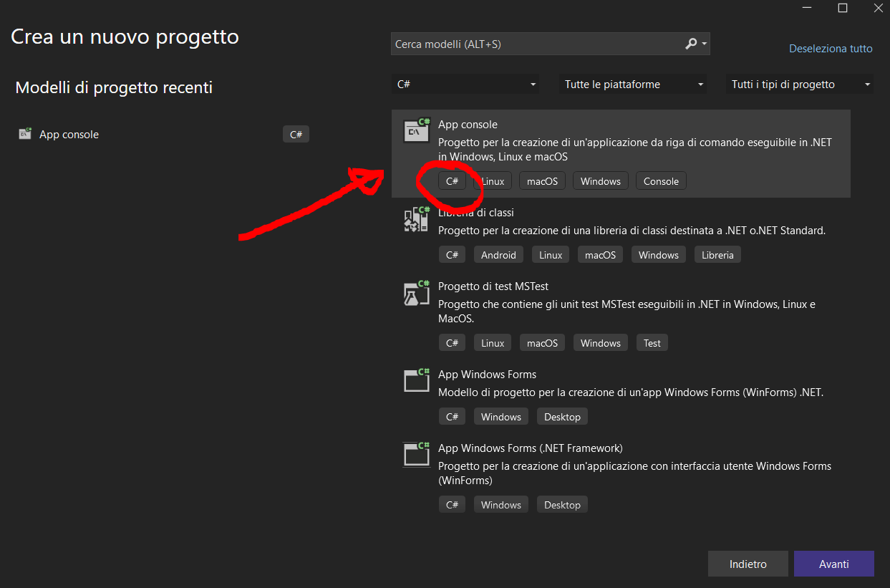Screen dimensions: 890x588
Task: Expand the search options arrow beside magnifier
Action: click(705, 44)
